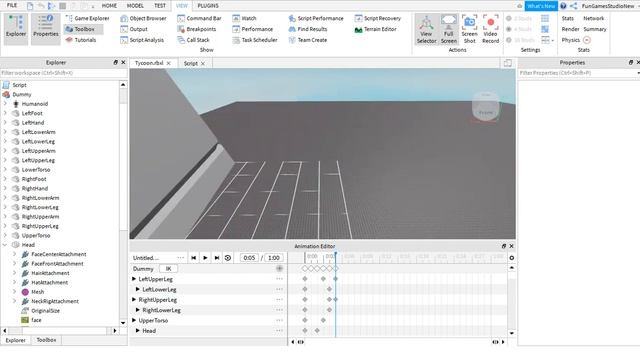Switch to the Toolbox bottom tab
The width and height of the screenshot is (640, 360).
coord(46,340)
